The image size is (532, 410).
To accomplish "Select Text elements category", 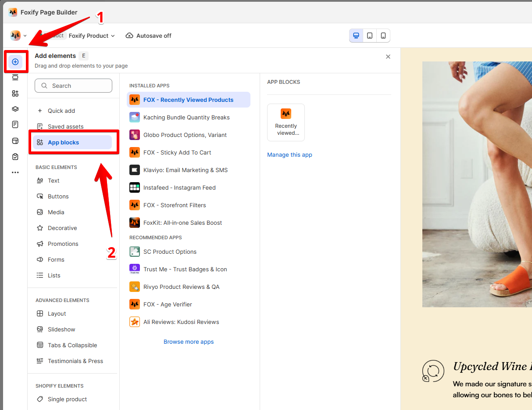I will (x=72, y=180).
